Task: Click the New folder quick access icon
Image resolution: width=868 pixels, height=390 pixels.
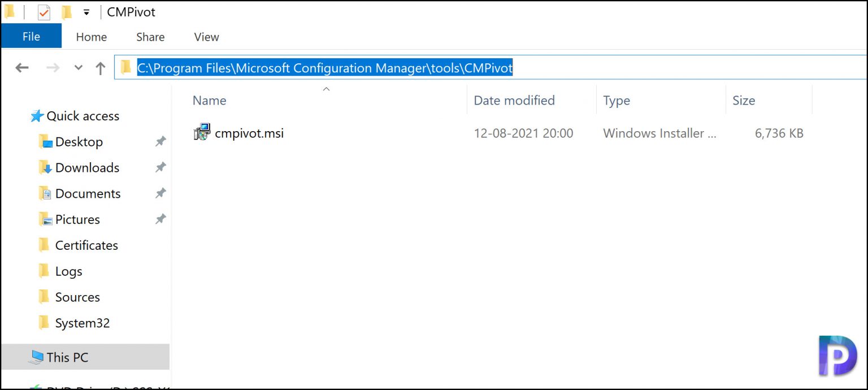Action: click(67, 12)
